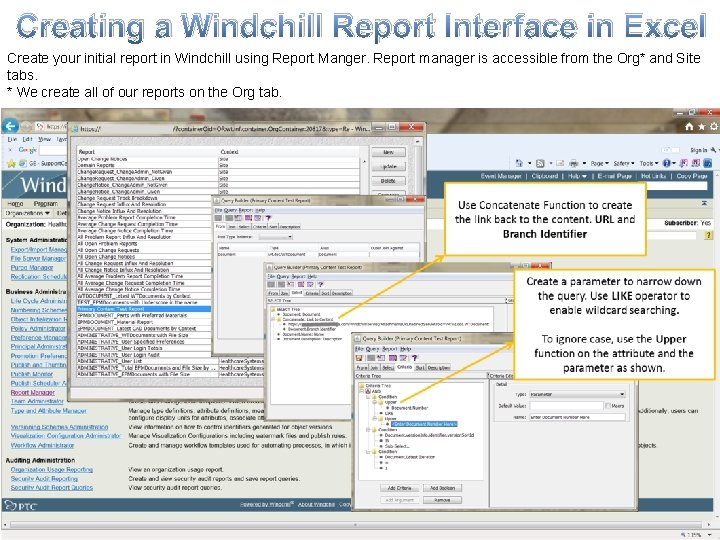
Task: Click collapse-header arrows icon under Copy Page
Action: [x=704, y=203]
